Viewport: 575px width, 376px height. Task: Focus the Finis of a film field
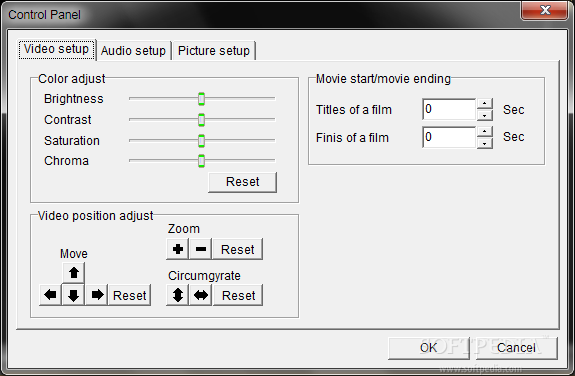449,137
